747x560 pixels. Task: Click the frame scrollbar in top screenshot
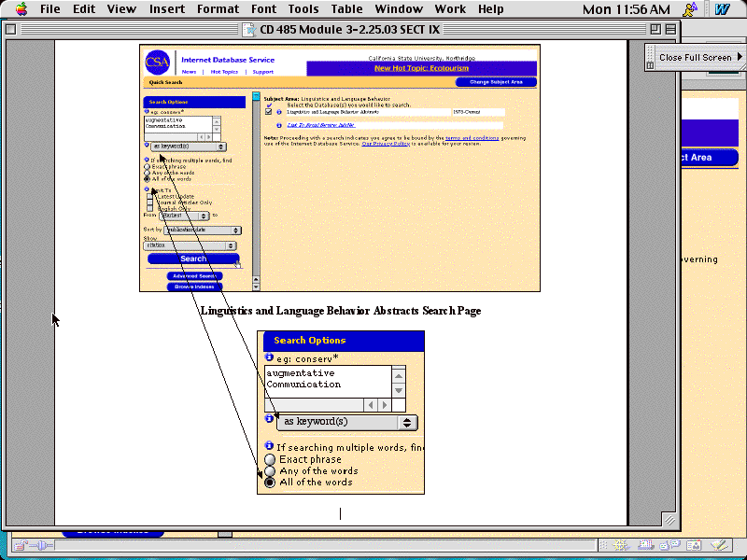256,190
